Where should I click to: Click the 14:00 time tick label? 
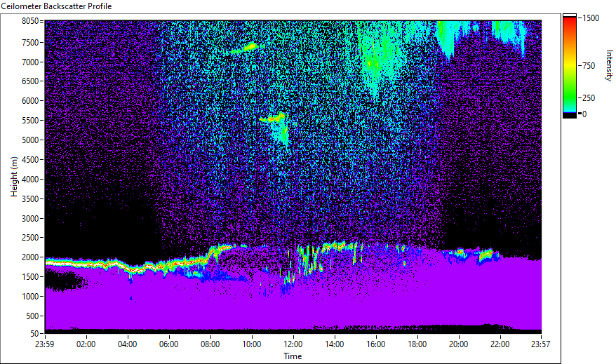pyautogui.click(x=335, y=344)
